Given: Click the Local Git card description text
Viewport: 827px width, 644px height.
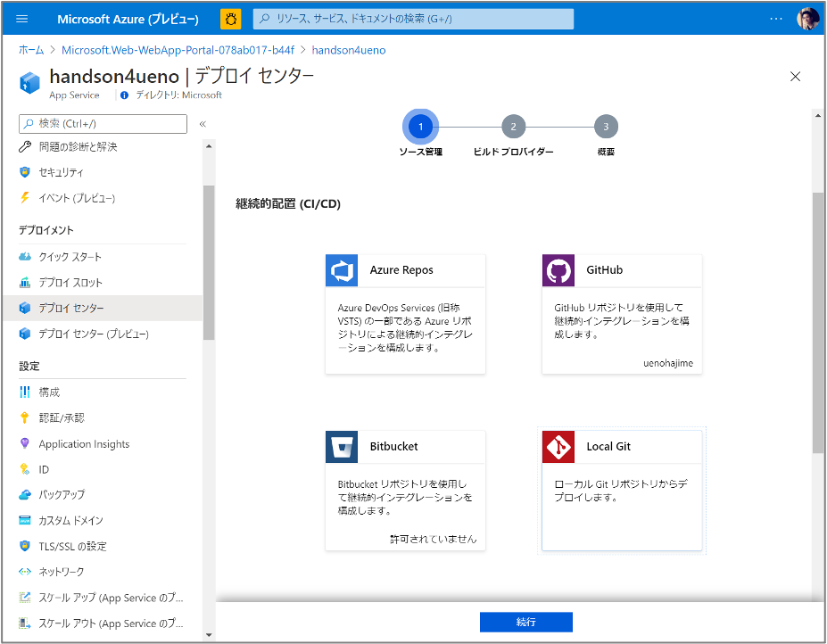Looking at the screenshot, I should pos(621,491).
